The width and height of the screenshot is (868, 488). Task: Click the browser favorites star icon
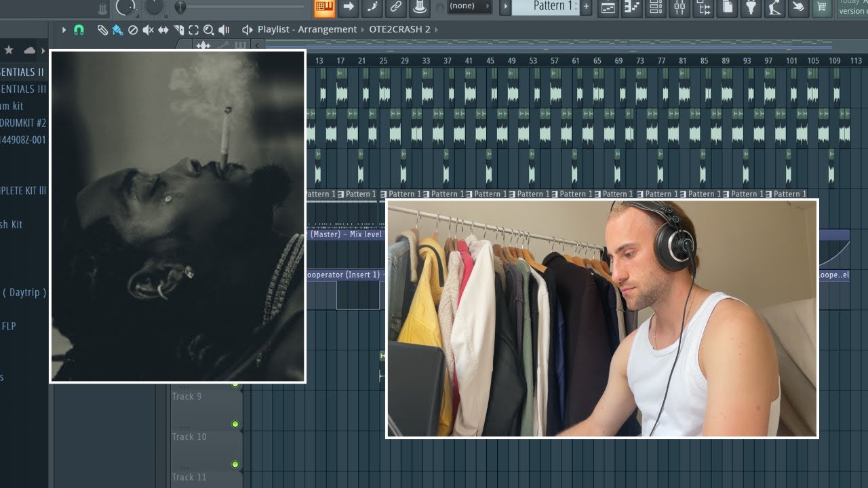tap(9, 50)
